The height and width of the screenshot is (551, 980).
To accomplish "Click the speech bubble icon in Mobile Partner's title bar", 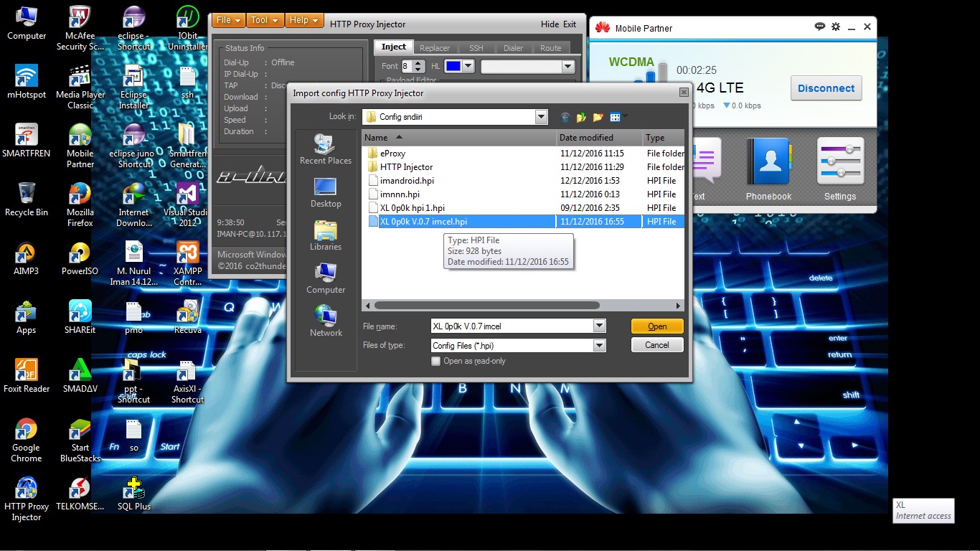I will tap(820, 27).
